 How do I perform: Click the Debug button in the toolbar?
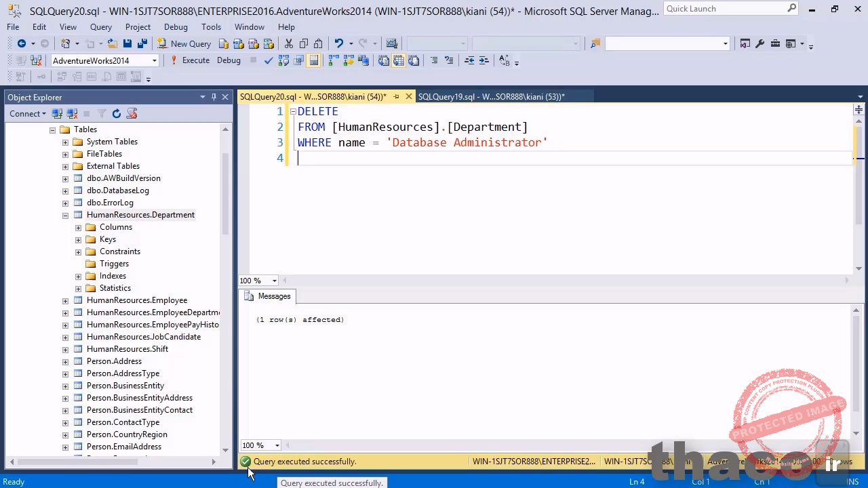click(x=229, y=60)
